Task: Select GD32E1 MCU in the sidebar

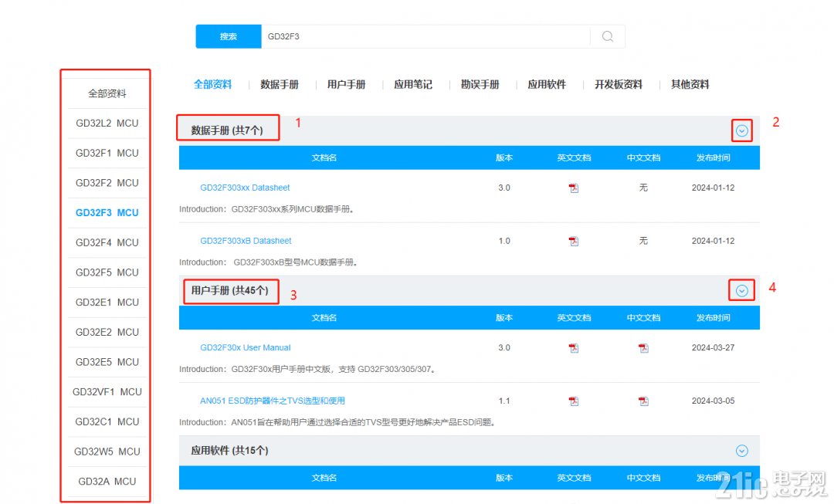Action: click(x=107, y=302)
